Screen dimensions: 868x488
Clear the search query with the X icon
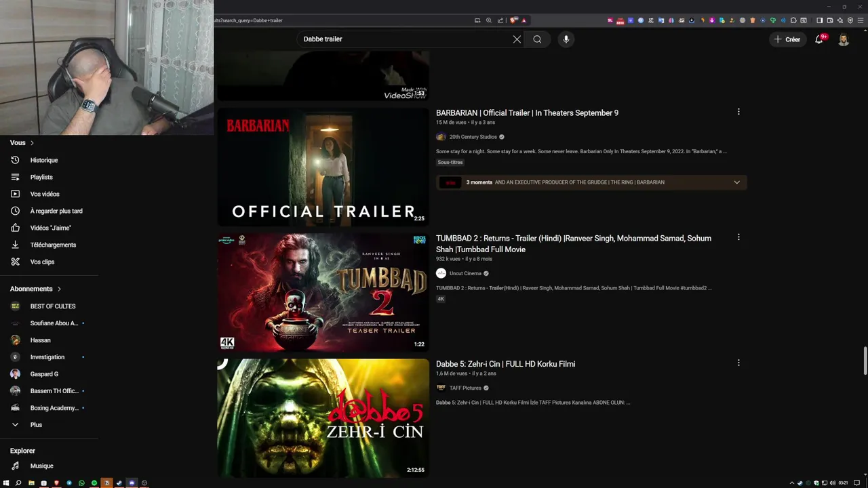(517, 39)
